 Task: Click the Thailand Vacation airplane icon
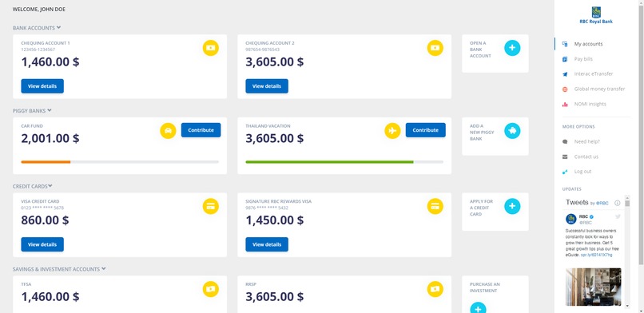(x=392, y=131)
